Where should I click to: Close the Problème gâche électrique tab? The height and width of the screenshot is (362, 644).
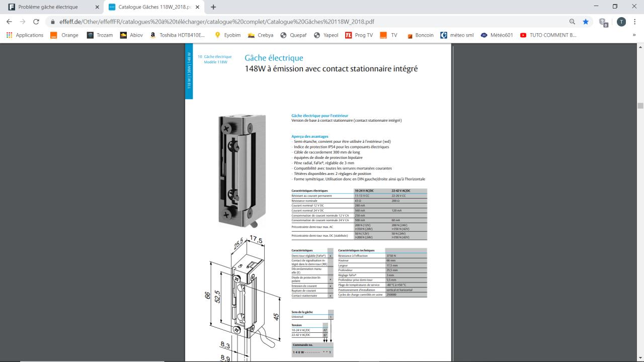pyautogui.click(x=97, y=7)
